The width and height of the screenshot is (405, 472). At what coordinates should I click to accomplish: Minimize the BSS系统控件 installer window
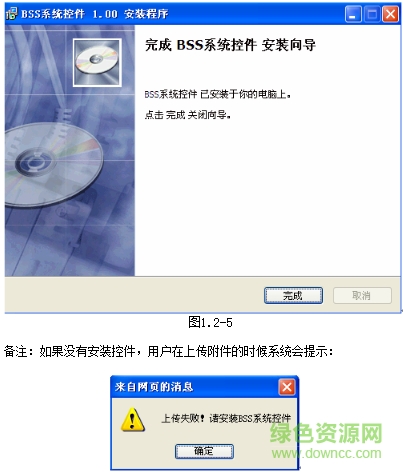coord(353,14)
